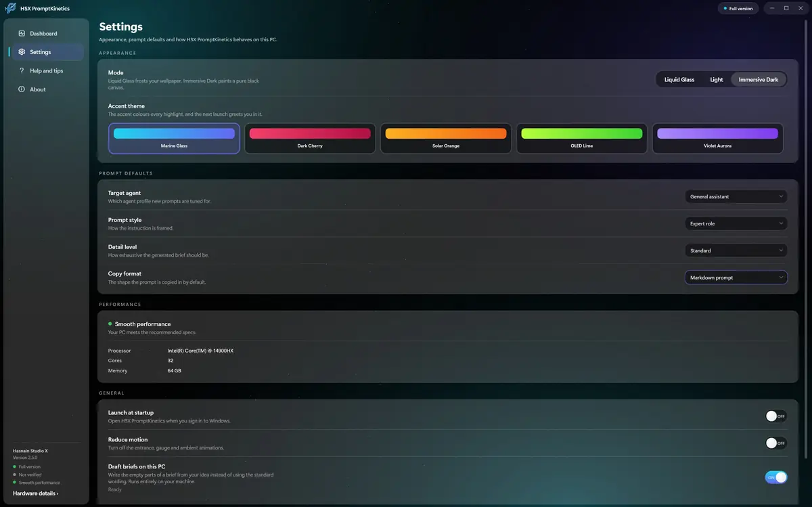The height and width of the screenshot is (507, 812).
Task: Open the Detail level dropdown
Action: (736, 250)
